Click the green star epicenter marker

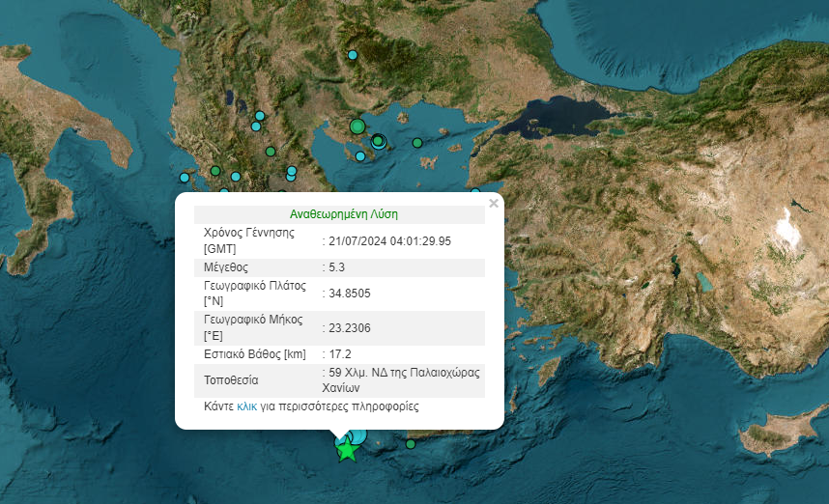click(347, 449)
